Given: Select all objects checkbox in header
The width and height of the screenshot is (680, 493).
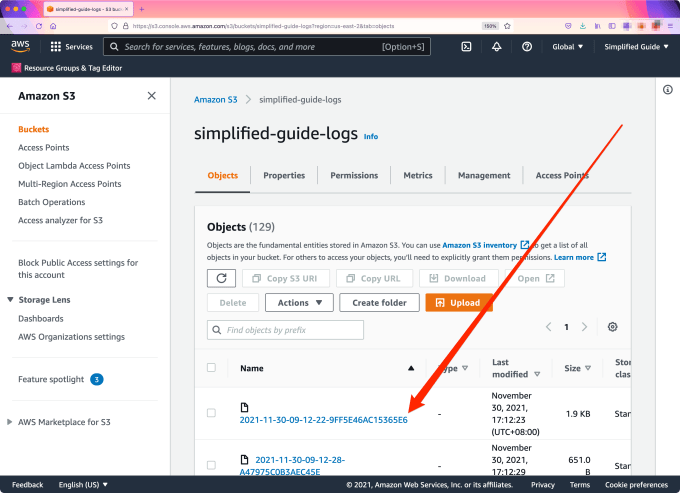Looking at the screenshot, I should coord(211,368).
